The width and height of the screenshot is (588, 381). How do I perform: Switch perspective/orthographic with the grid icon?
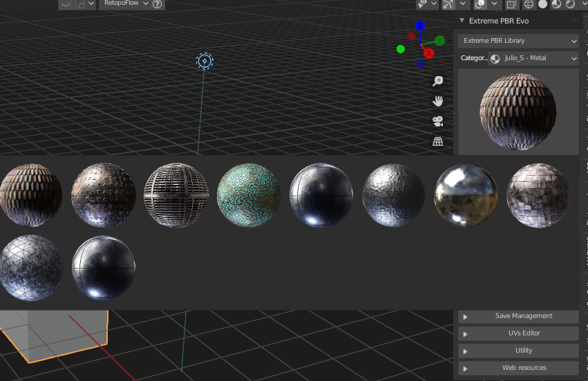[437, 142]
